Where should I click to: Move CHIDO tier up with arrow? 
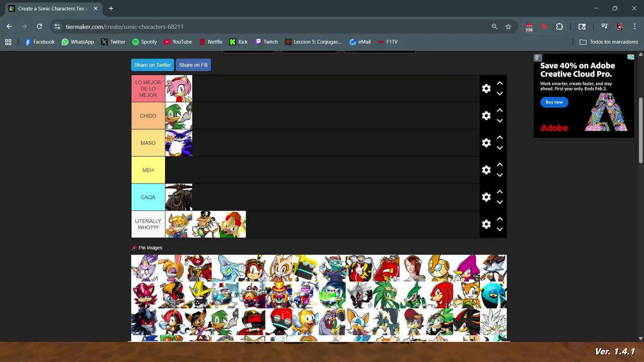500,111
